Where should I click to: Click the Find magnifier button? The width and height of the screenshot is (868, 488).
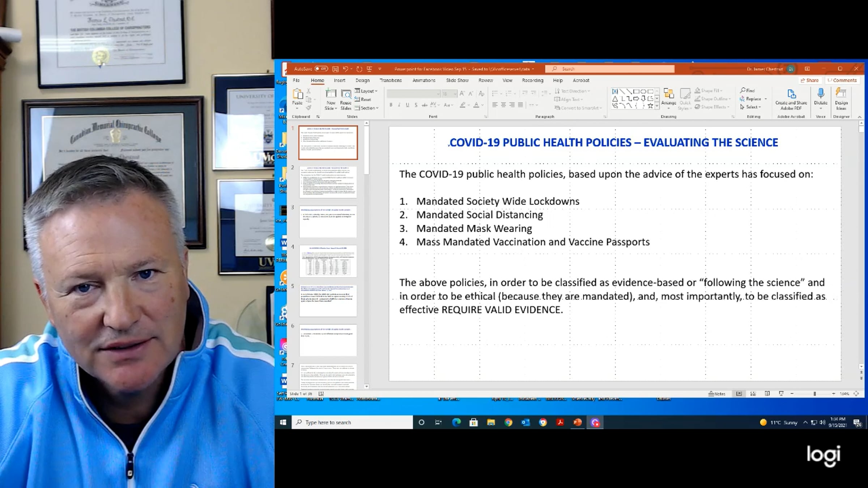[x=747, y=90]
